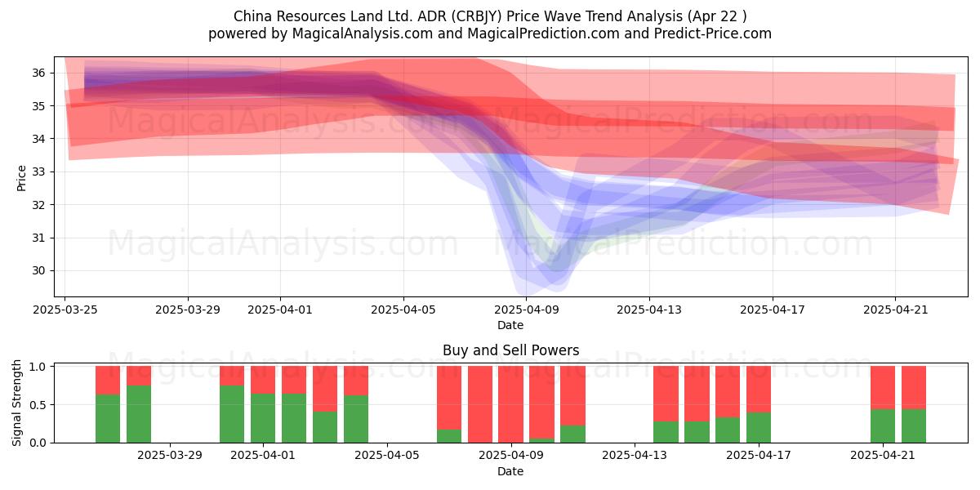Click the buy/sell bar at 2025-04-09
Image resolution: width=980 pixels, height=490 pixels.
click(x=510, y=404)
